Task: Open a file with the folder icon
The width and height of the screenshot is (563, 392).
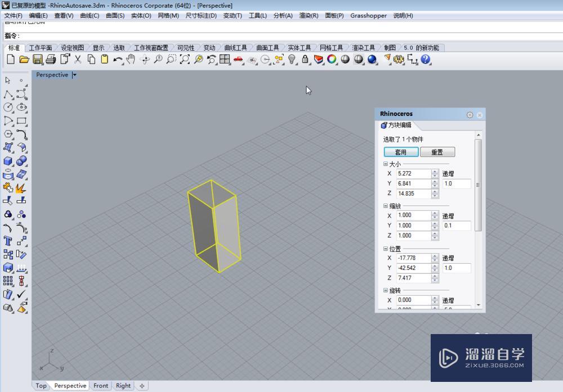Action: pos(24,59)
